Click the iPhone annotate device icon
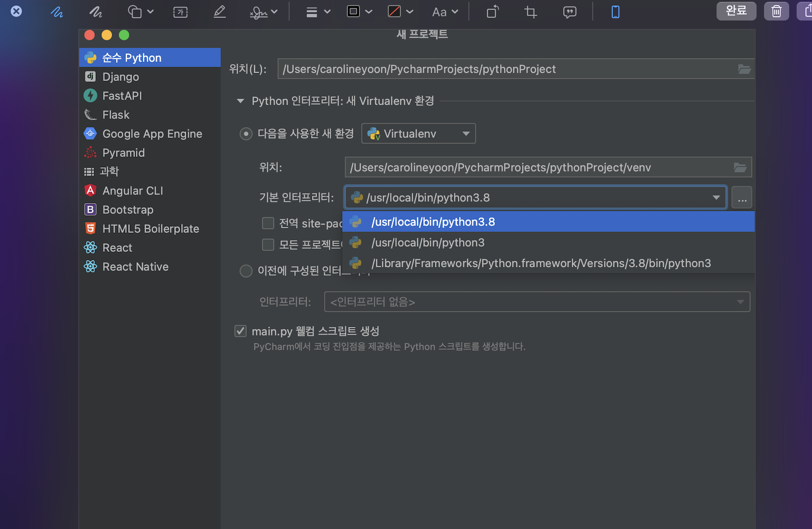This screenshot has width=812, height=529. 616,12
